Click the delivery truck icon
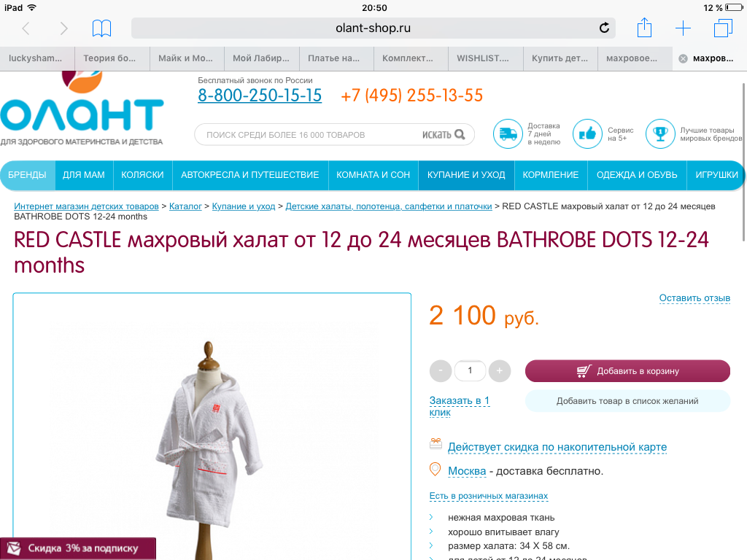 coord(508,134)
